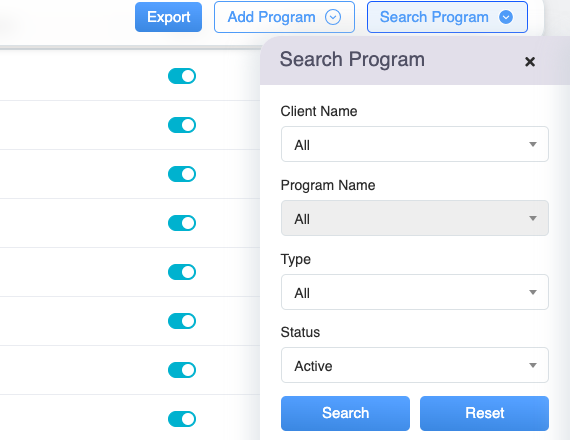Open the Status dropdown showing Active

(415, 365)
